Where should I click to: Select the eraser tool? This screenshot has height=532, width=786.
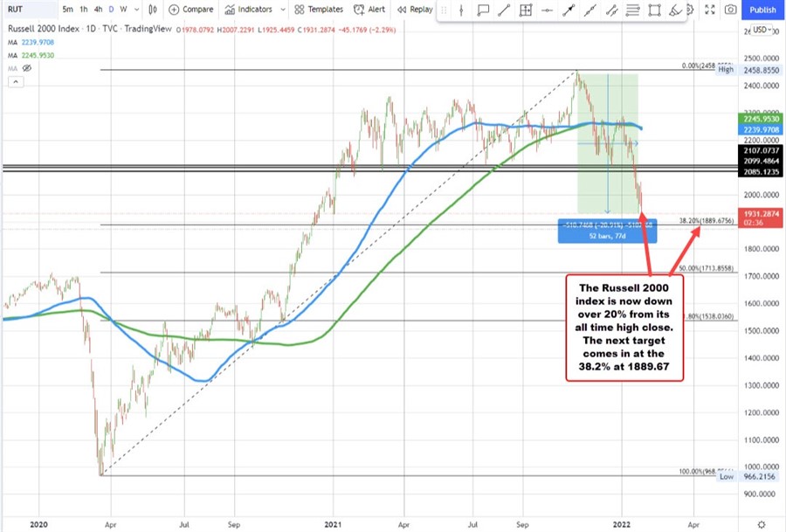pyautogui.click(x=675, y=10)
